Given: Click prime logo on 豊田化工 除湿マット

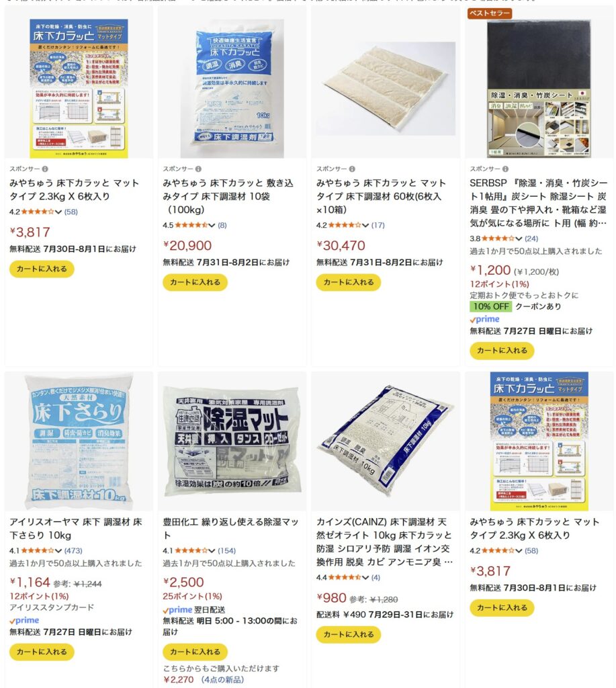Looking at the screenshot, I should tap(177, 610).
